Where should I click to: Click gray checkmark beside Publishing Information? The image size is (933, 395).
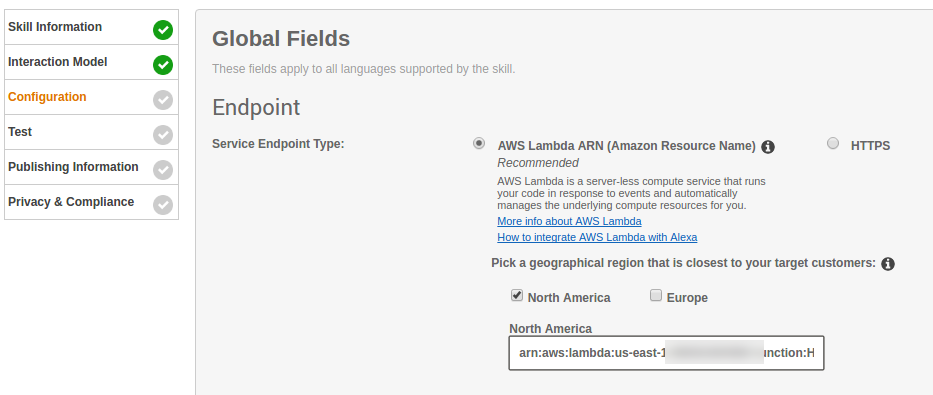(162, 170)
